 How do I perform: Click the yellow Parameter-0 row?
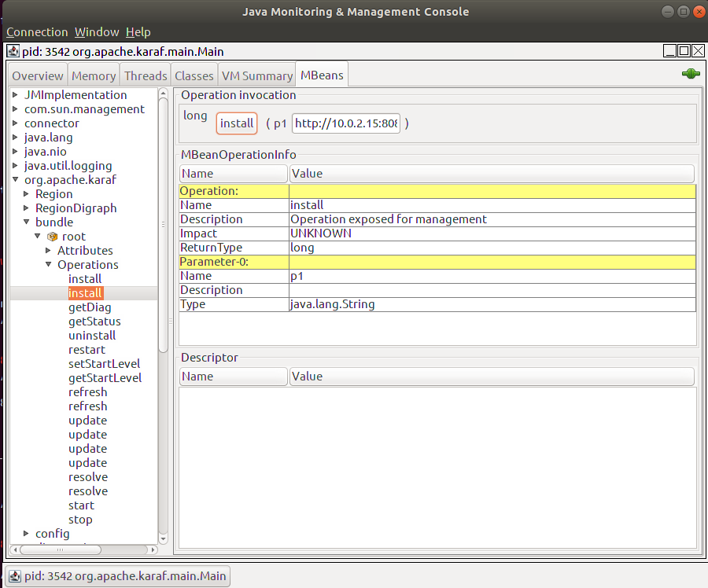coord(437,262)
